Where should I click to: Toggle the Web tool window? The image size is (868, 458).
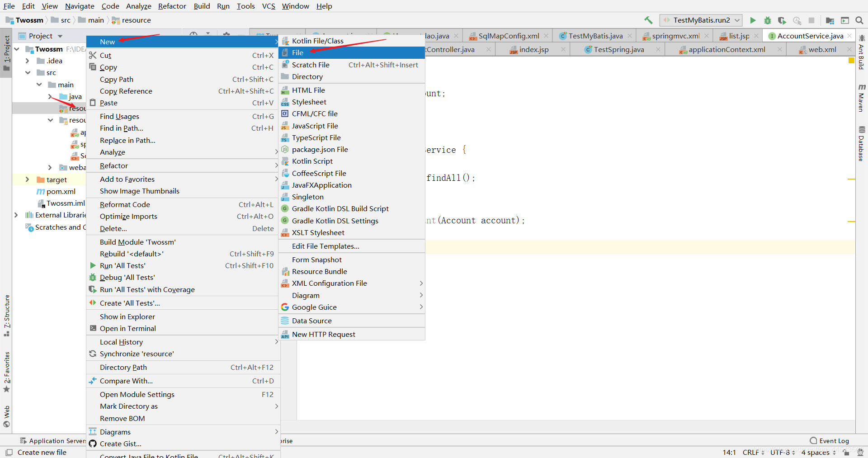(x=6, y=416)
